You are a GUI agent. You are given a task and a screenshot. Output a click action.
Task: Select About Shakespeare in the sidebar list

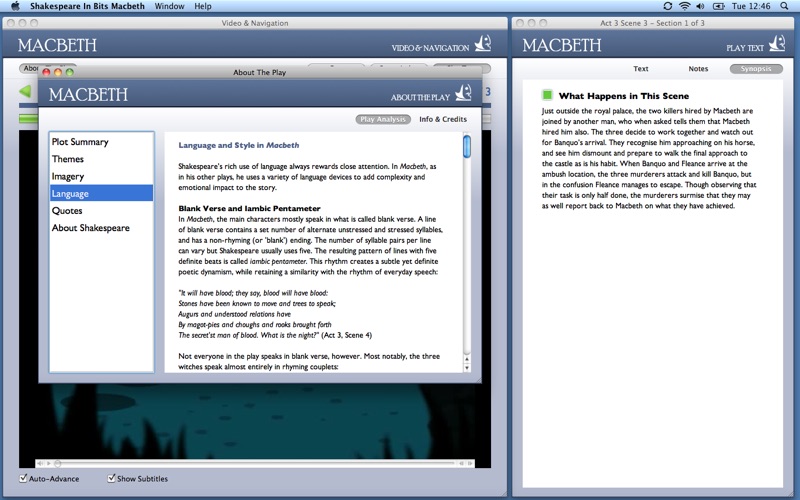[x=102, y=228]
